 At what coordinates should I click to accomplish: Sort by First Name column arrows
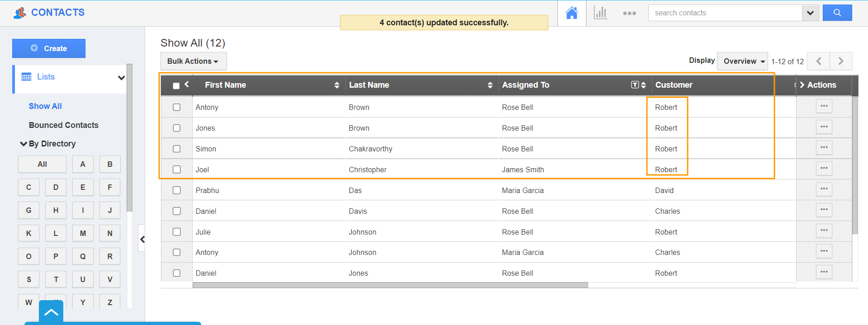(337, 85)
